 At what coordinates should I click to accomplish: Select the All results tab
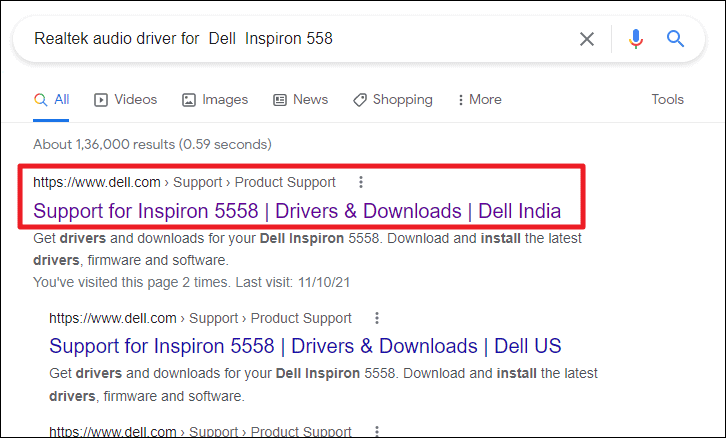coord(51,100)
